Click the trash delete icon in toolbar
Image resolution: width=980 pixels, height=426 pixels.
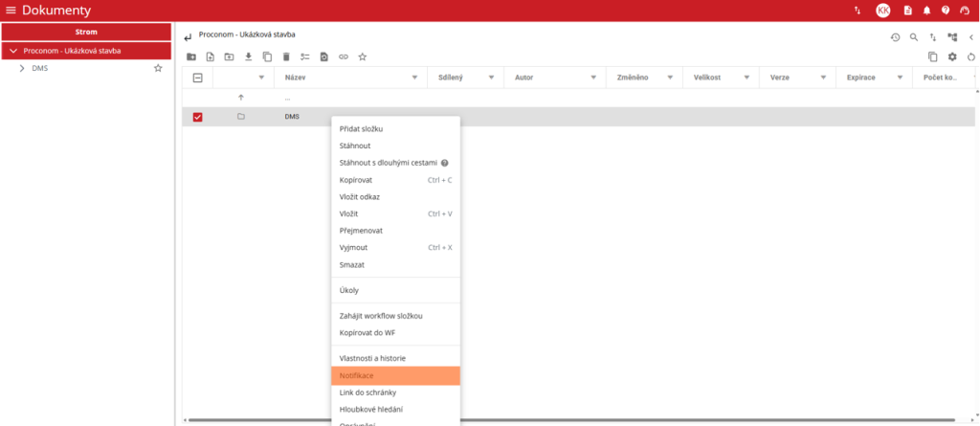coord(286,57)
